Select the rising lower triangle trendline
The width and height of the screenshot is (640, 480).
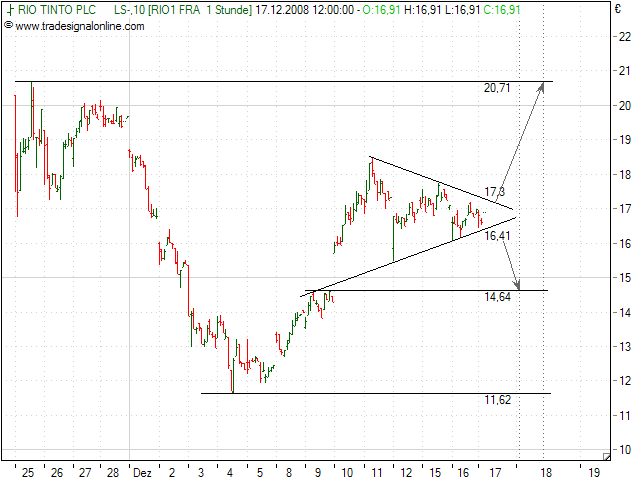[x=408, y=257]
